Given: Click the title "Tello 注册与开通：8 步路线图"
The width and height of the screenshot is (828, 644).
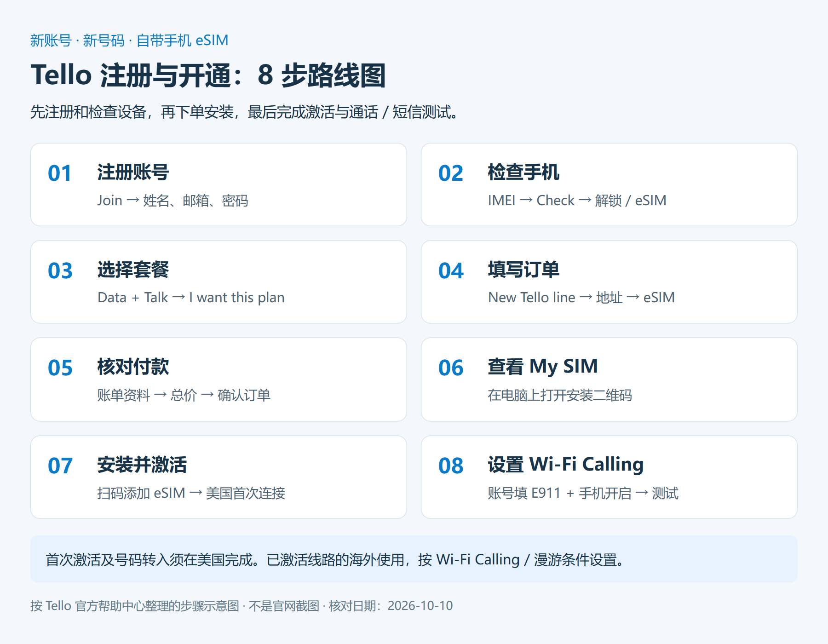Looking at the screenshot, I should 208,75.
